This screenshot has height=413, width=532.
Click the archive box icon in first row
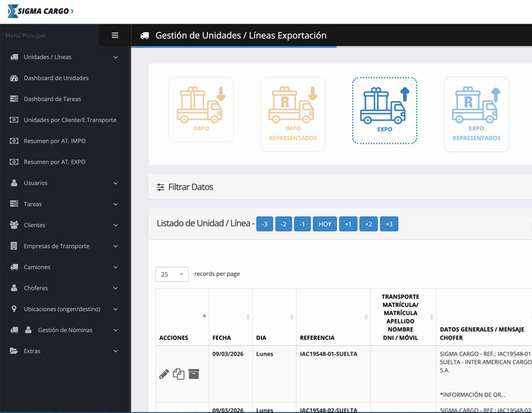coord(194,374)
